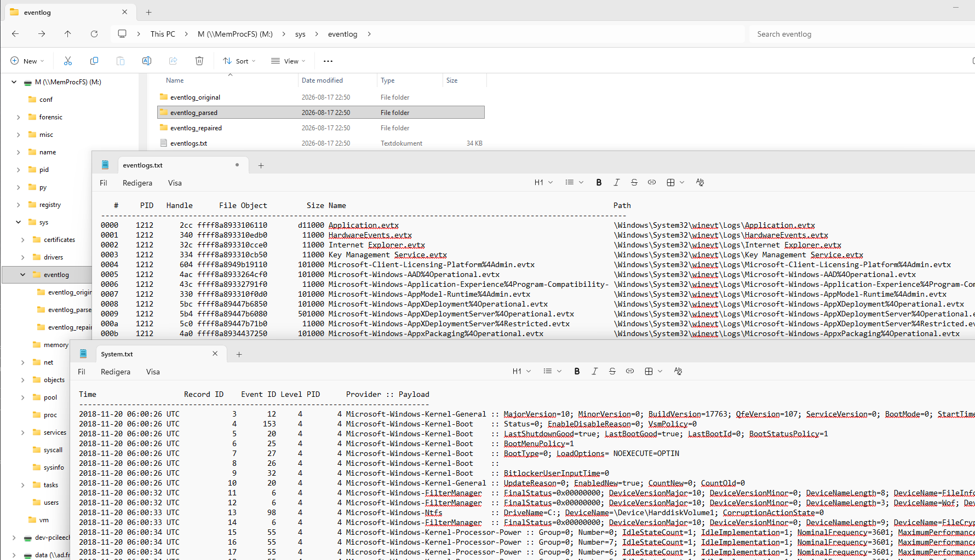This screenshot has width=975, height=560.
Task: Refresh the eventlog folder view
Action: pyautogui.click(x=94, y=34)
